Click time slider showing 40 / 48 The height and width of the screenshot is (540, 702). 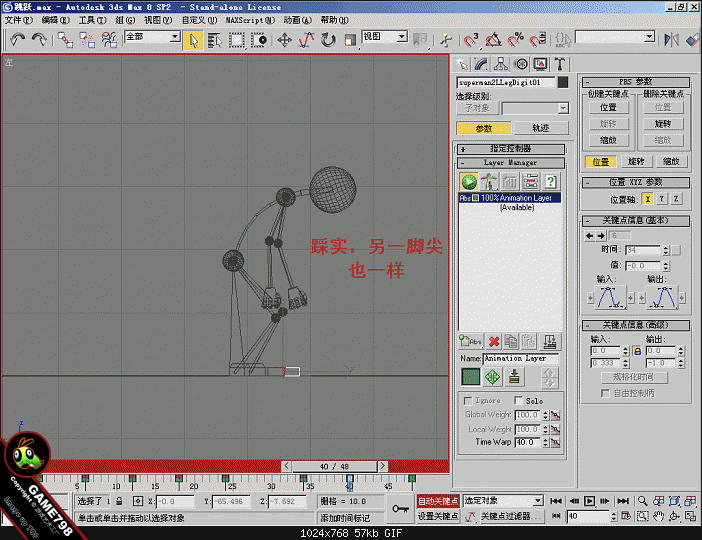click(334, 466)
